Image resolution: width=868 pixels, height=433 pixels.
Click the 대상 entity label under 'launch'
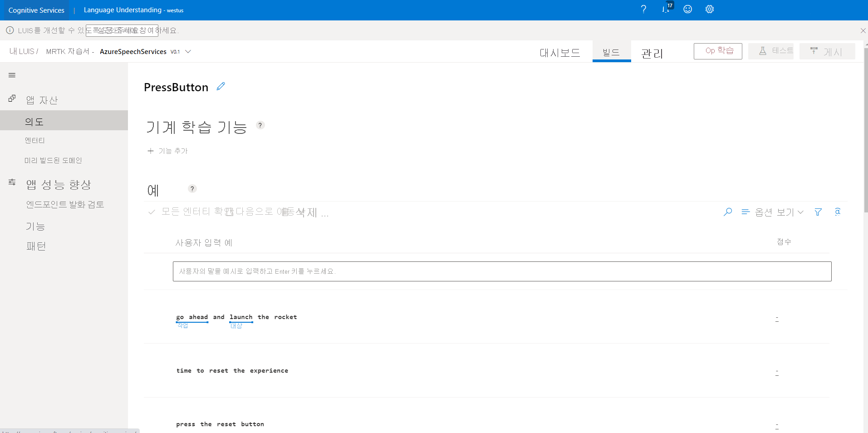(236, 325)
